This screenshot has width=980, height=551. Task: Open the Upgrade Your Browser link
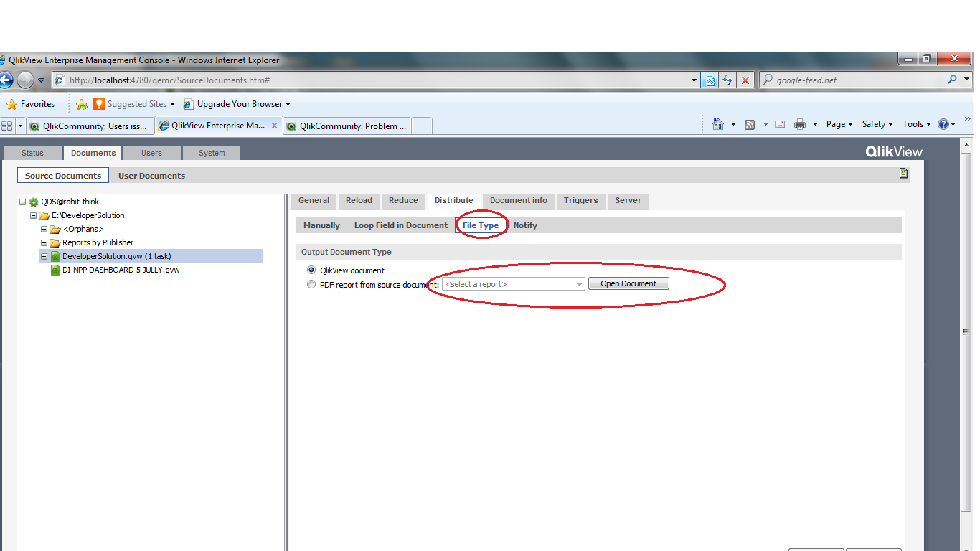point(237,104)
